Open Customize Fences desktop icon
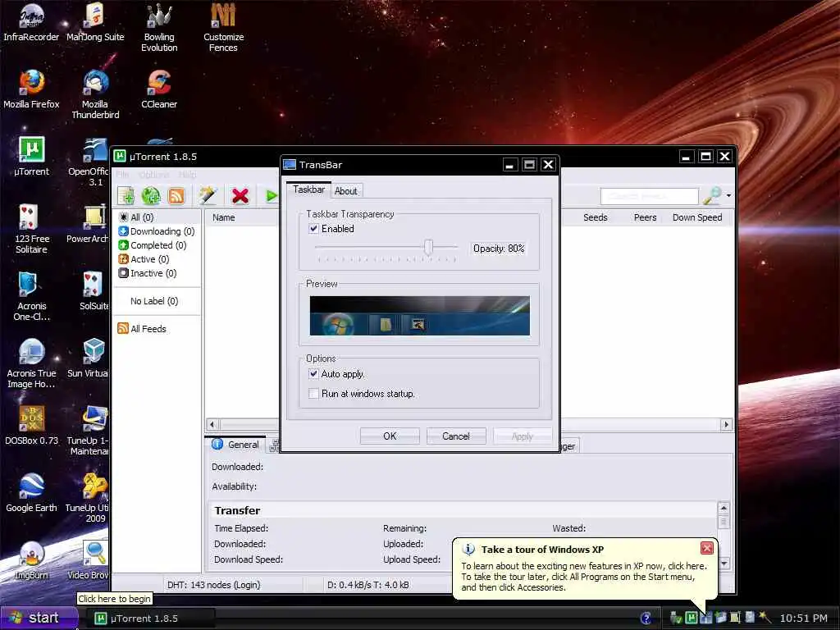The image size is (840, 630). point(223,27)
